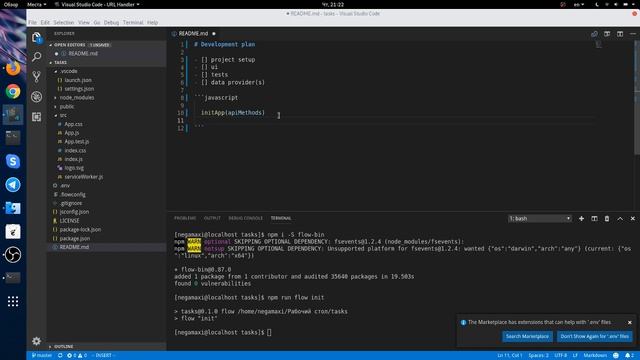Image resolution: width=640 pixels, height=360 pixels.
Task: Click Don't Show Again for '.env' files
Action: [x=595, y=336]
